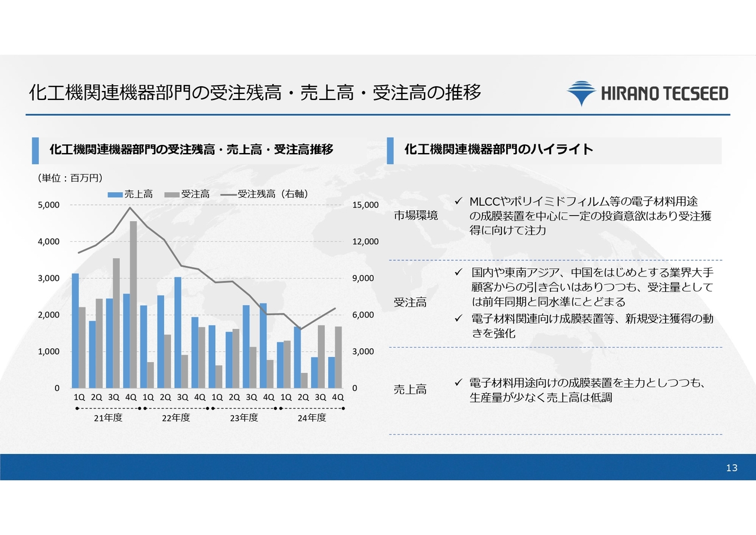
Task: Select the text line 得に向けて注力
Action: pos(508,231)
